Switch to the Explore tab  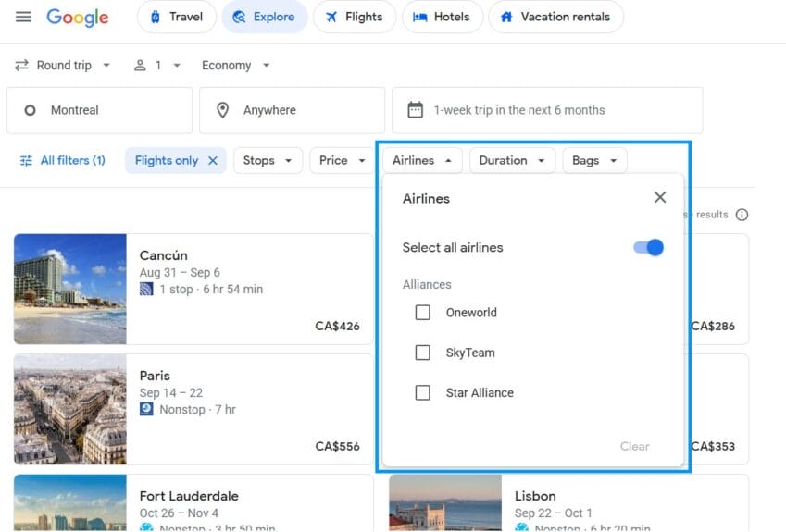(264, 17)
